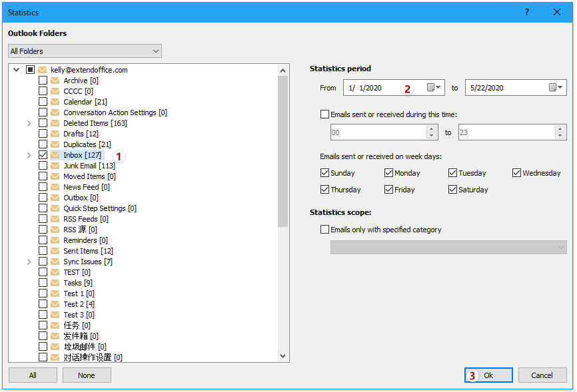Open the calendar picker for the From date

(432, 87)
